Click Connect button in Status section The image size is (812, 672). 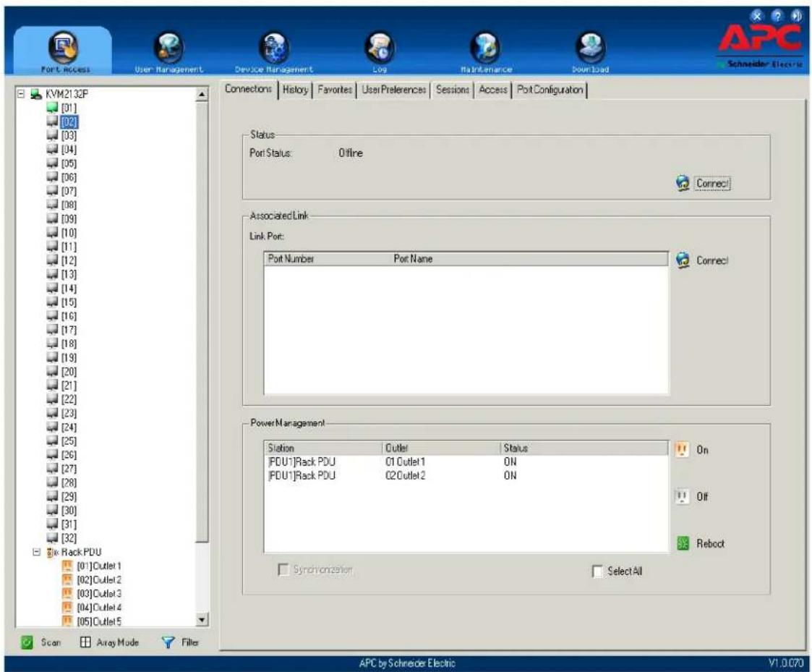coord(712,184)
